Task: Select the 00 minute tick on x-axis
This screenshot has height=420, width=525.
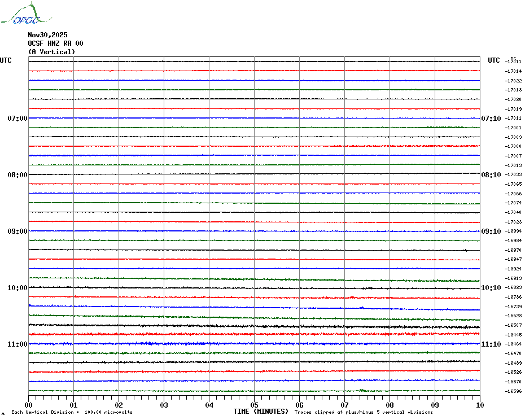Action: click(x=29, y=405)
